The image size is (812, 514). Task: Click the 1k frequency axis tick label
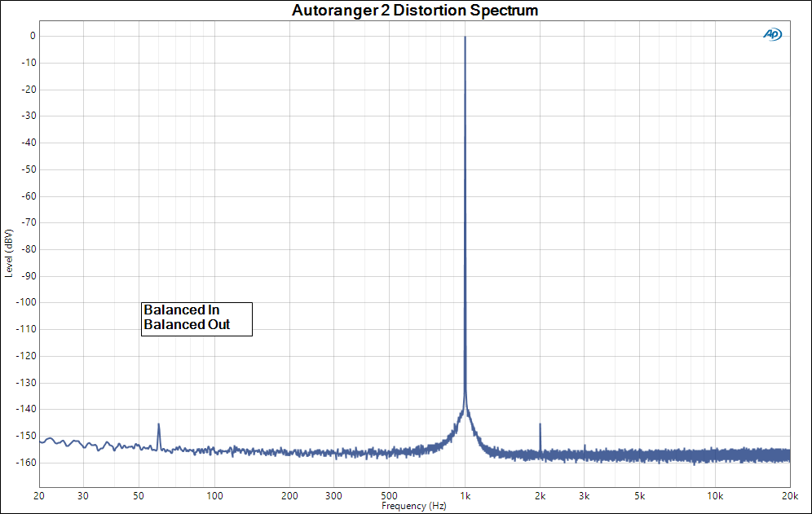pos(465,496)
